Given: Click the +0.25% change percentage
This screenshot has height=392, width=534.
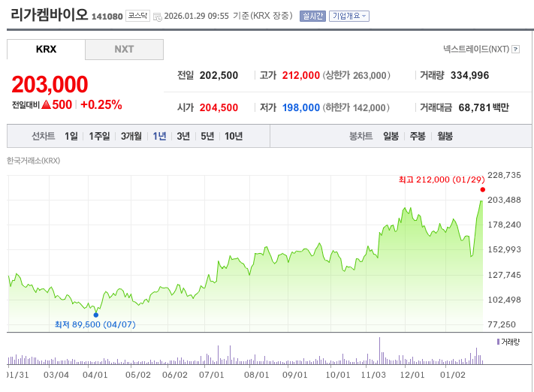Looking at the screenshot, I should pos(101,104).
